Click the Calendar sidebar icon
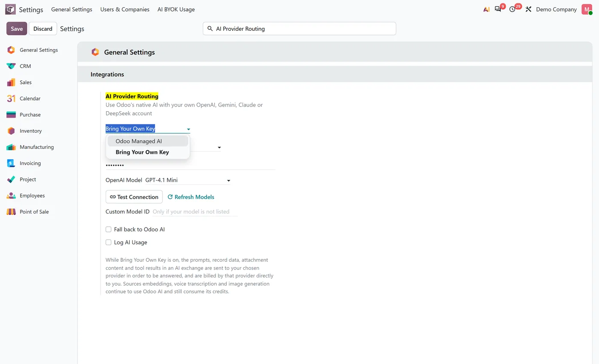Screen dimensions: 599x364 tap(11, 99)
